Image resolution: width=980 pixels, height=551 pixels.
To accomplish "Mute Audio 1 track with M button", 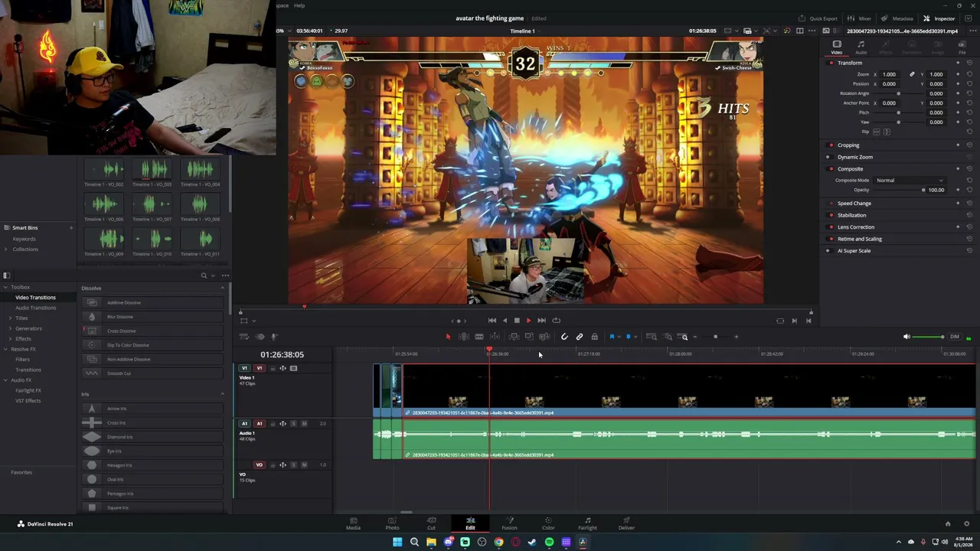I will tap(304, 424).
